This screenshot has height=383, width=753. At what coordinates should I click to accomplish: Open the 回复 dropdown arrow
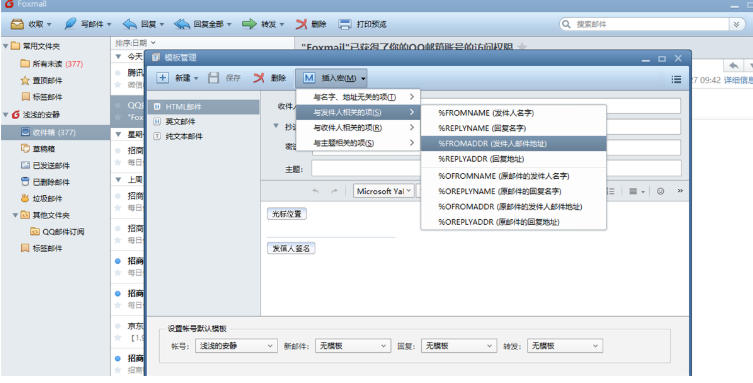tap(162, 24)
